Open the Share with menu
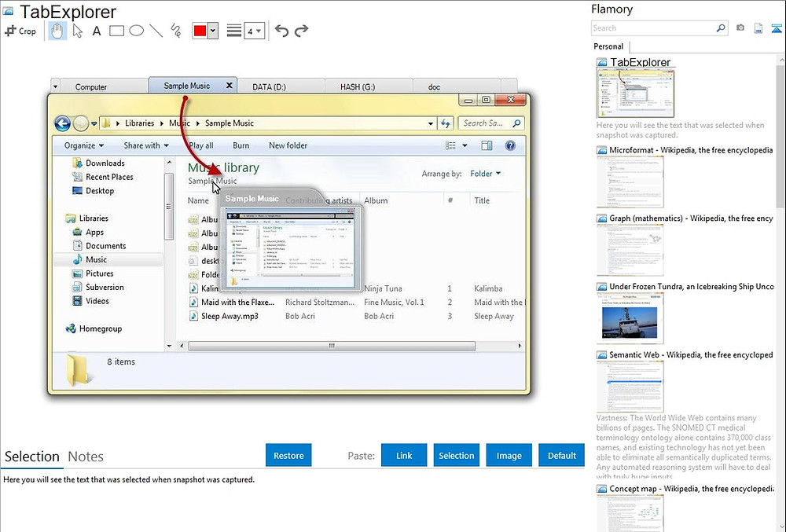The image size is (786, 532). [x=146, y=146]
